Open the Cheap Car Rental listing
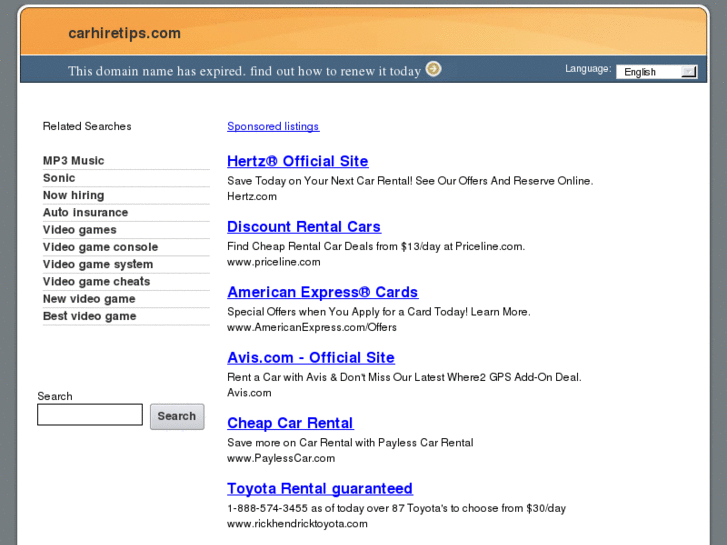Viewport: 727px width, 545px height. pyautogui.click(x=290, y=423)
